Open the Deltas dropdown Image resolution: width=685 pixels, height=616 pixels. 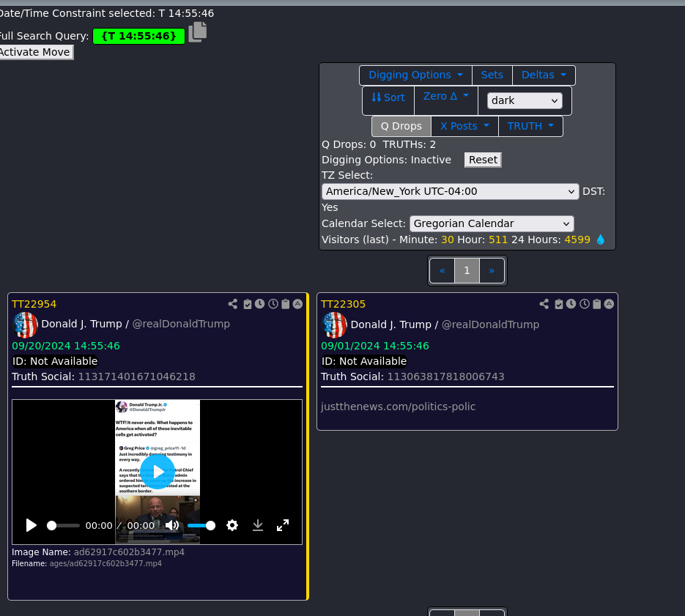click(544, 75)
